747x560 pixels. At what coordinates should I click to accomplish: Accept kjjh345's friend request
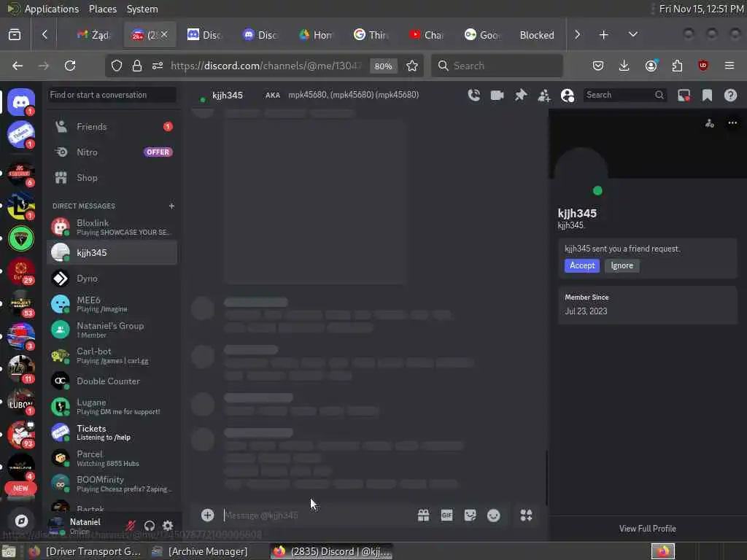click(x=581, y=265)
